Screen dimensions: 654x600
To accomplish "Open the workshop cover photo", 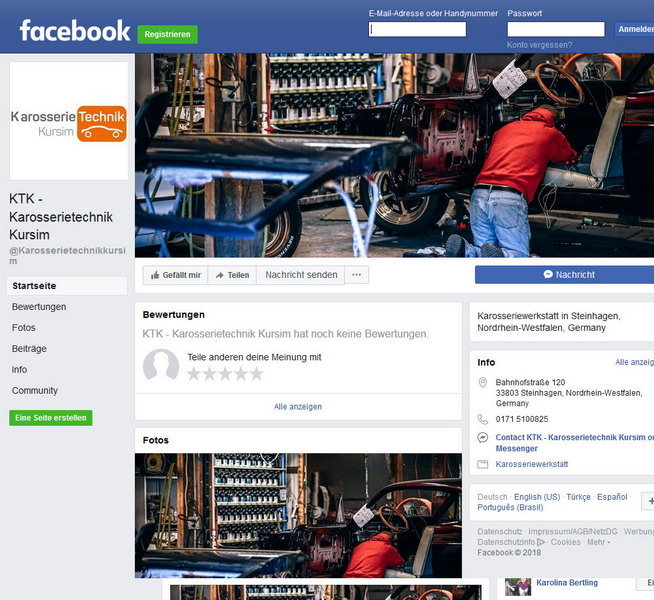I will click(394, 155).
